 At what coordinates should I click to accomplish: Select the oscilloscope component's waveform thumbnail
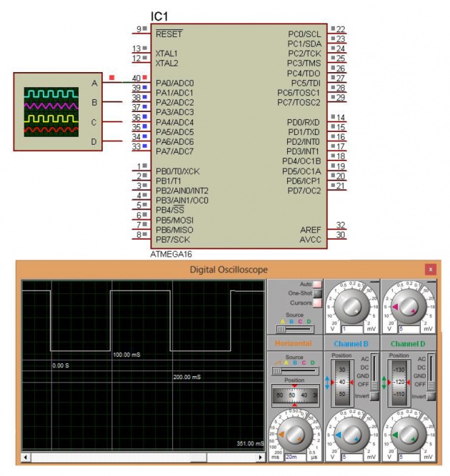tap(51, 112)
